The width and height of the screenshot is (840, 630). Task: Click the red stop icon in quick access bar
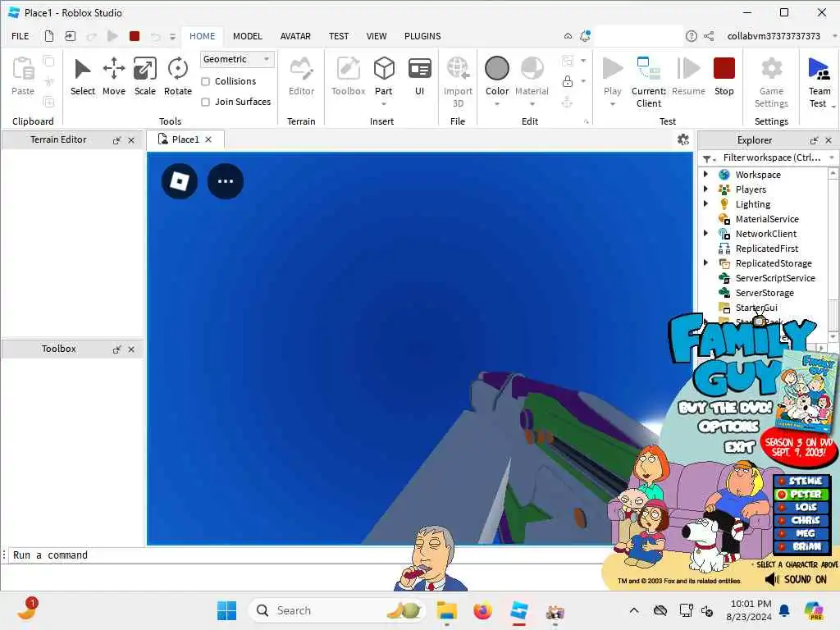pyautogui.click(x=135, y=36)
